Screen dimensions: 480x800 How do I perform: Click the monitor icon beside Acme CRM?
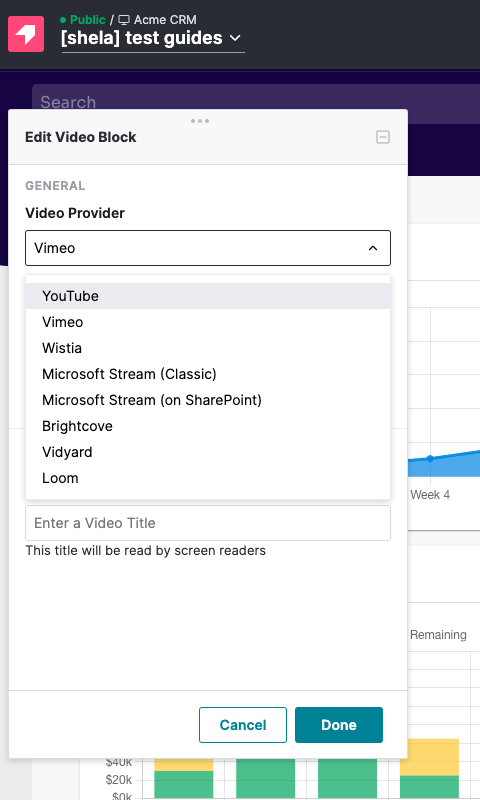coord(124,20)
